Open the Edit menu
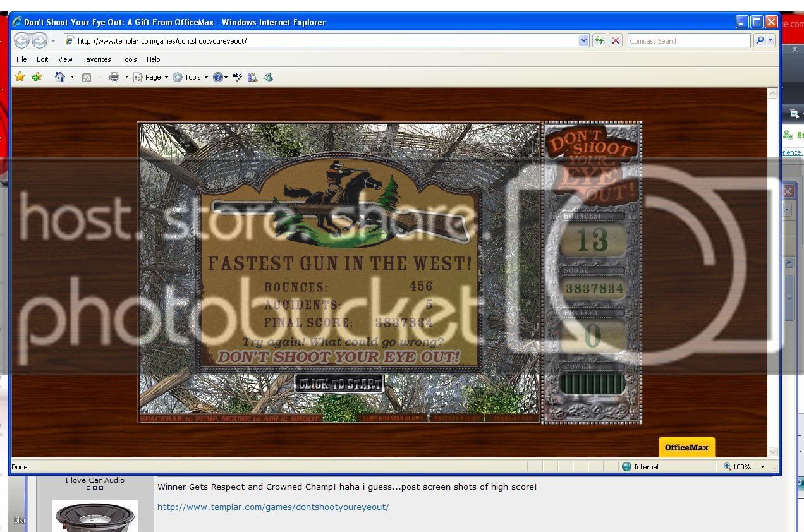This screenshot has height=532, width=804. pyautogui.click(x=42, y=59)
